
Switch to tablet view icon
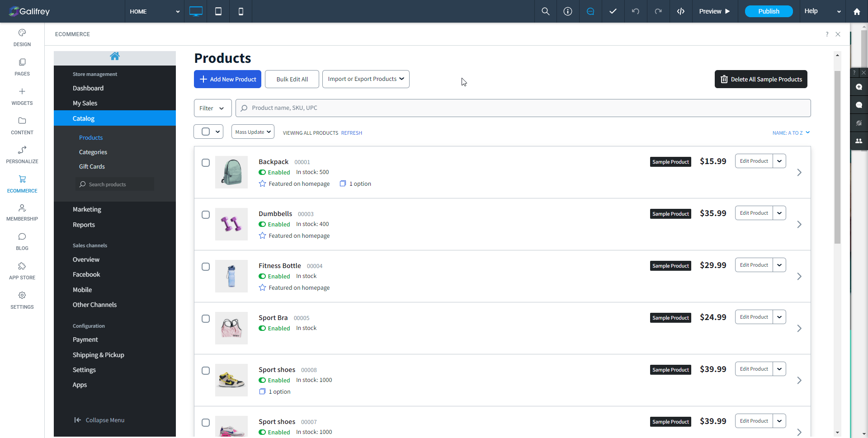coord(218,11)
